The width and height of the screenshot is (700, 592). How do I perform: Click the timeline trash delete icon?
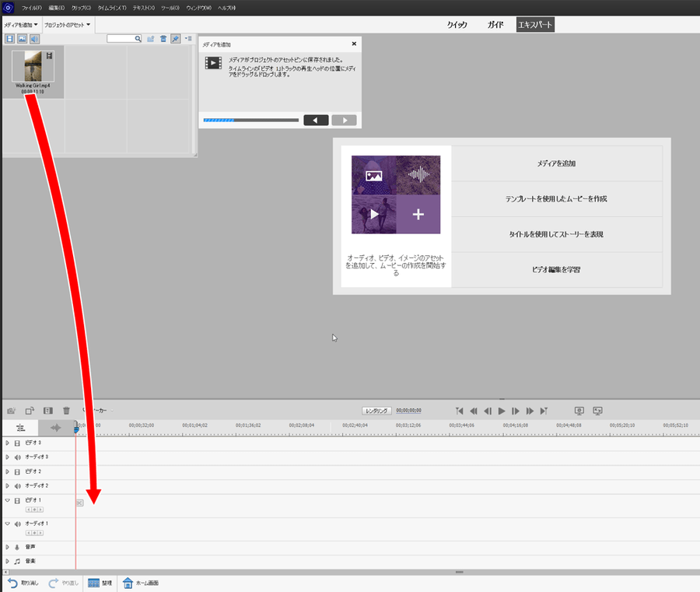point(66,411)
